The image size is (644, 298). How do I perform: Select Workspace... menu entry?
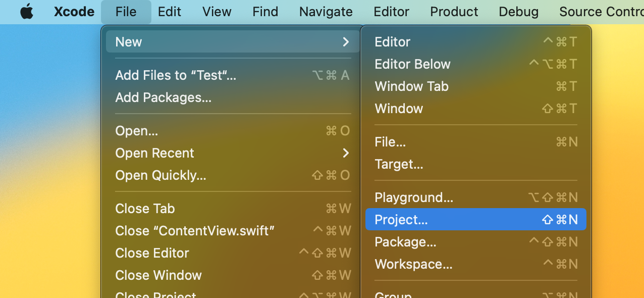(413, 264)
